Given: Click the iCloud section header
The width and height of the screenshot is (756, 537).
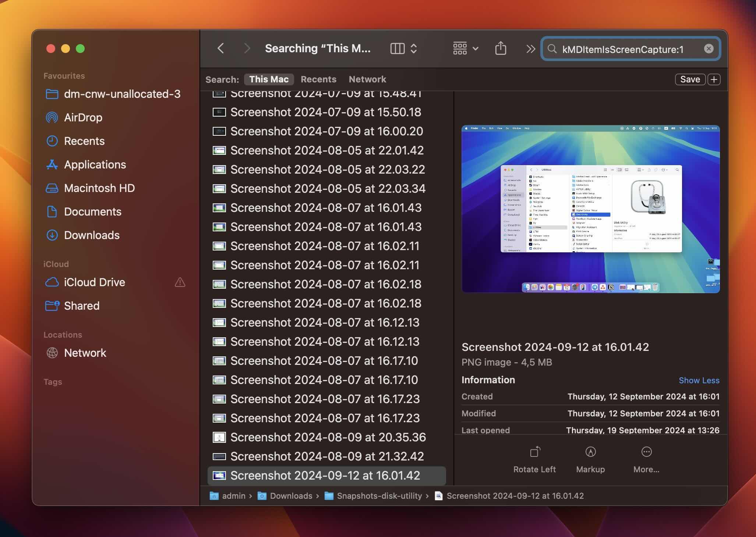Looking at the screenshot, I should [x=56, y=264].
